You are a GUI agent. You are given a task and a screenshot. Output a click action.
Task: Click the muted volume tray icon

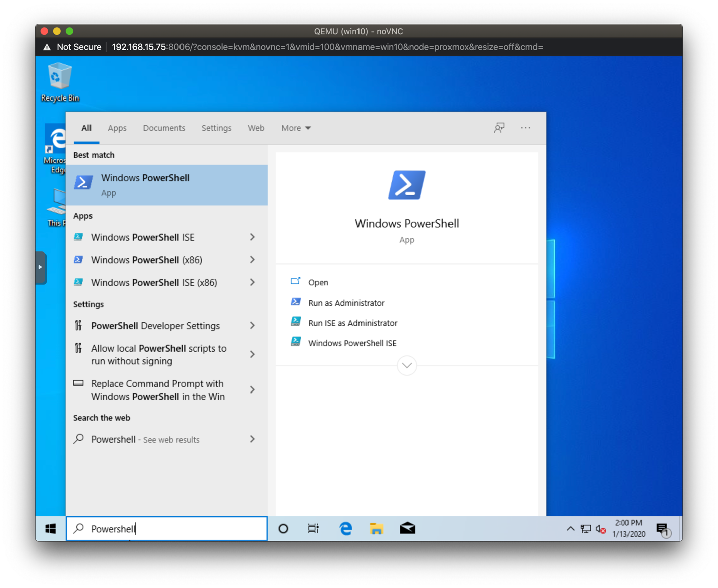click(601, 529)
